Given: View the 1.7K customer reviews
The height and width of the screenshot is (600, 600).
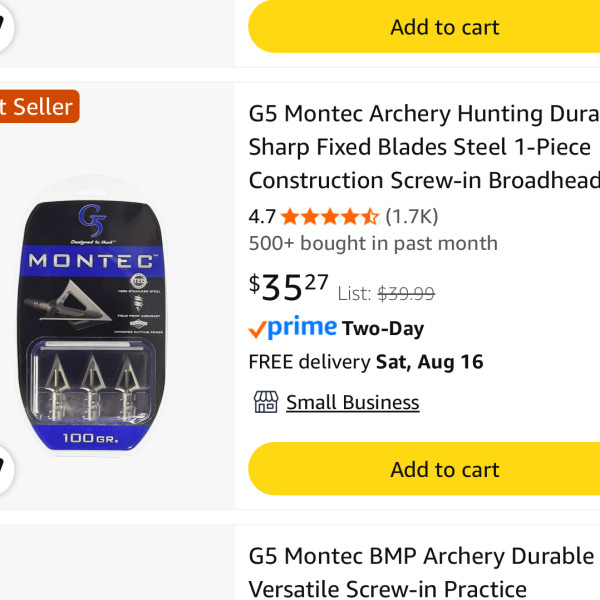Looking at the screenshot, I should [412, 217].
